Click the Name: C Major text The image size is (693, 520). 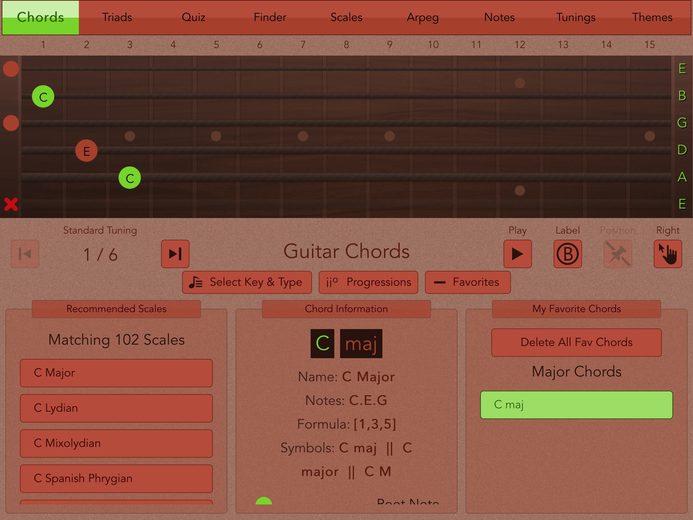(346, 377)
